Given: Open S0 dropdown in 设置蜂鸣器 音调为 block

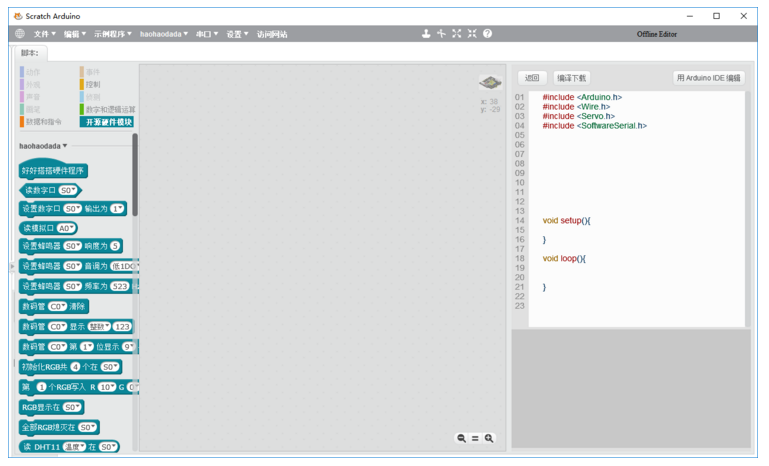Looking at the screenshot, I should click(73, 266).
